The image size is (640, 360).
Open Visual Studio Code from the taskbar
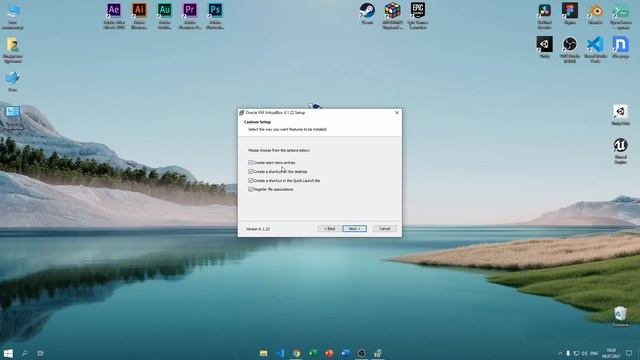280,353
